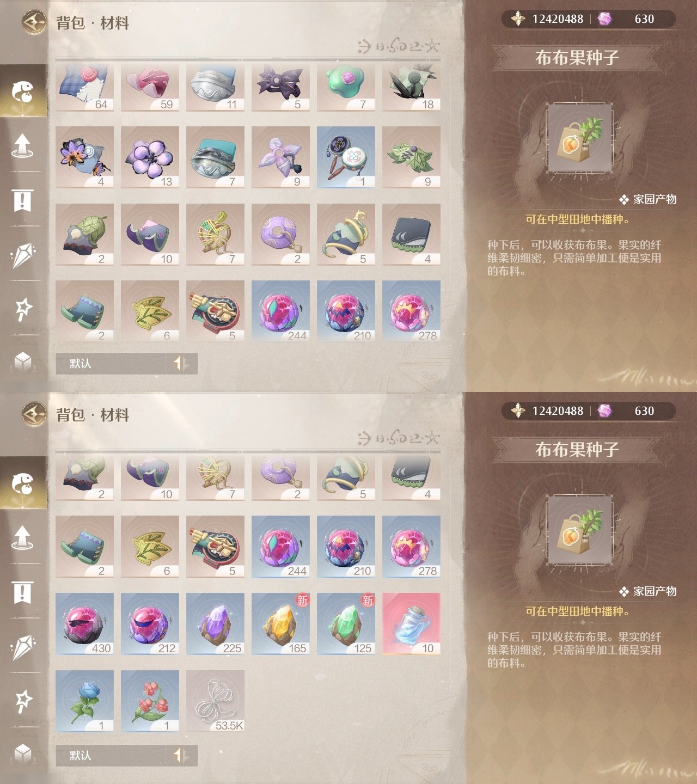The height and width of the screenshot is (784, 697).
Task: Select the dark pink orb showing 430
Action: tap(84, 624)
